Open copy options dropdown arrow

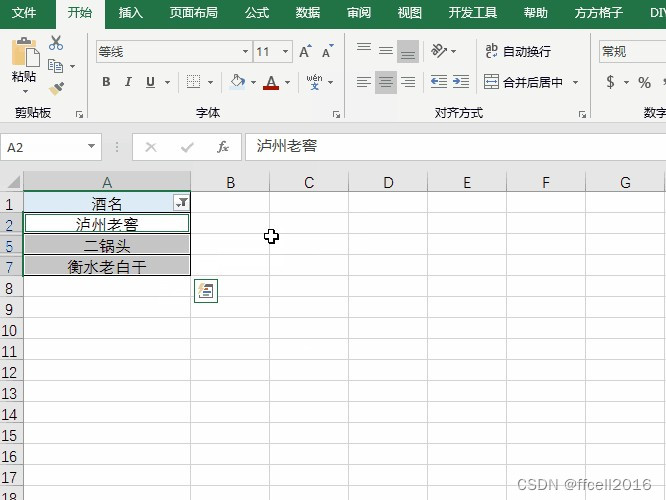coord(72,66)
